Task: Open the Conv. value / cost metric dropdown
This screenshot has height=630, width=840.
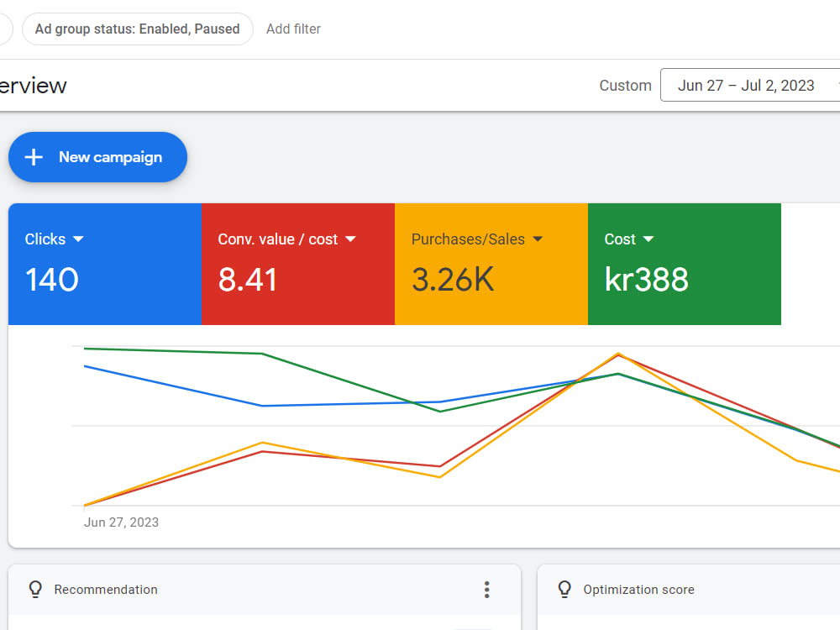Action: point(350,239)
